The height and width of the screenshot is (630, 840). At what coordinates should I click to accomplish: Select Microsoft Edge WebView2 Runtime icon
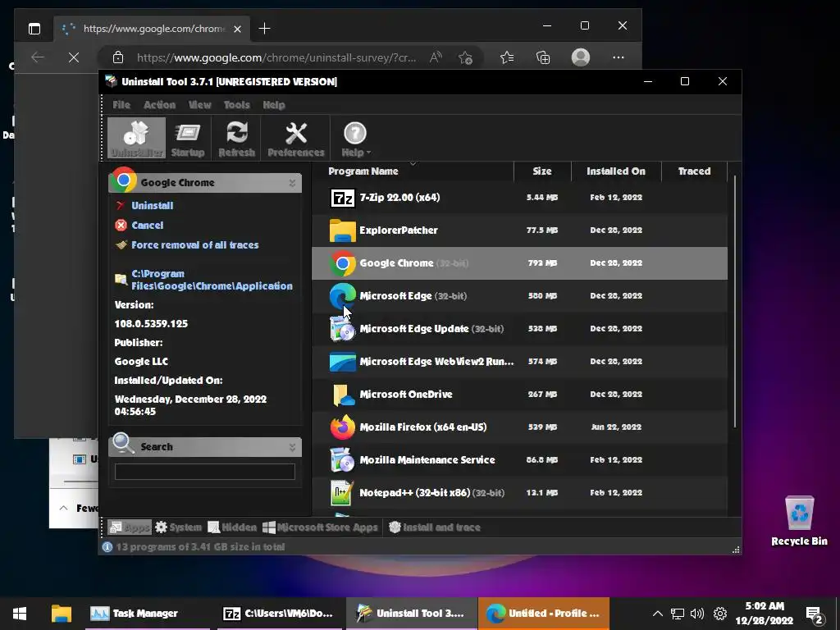click(x=343, y=362)
